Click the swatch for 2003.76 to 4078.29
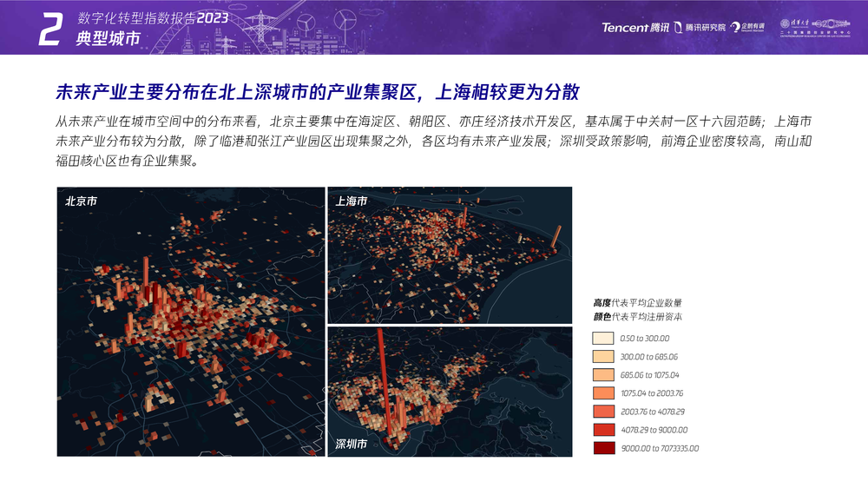Screen dimensions: 868x488 pos(603,412)
